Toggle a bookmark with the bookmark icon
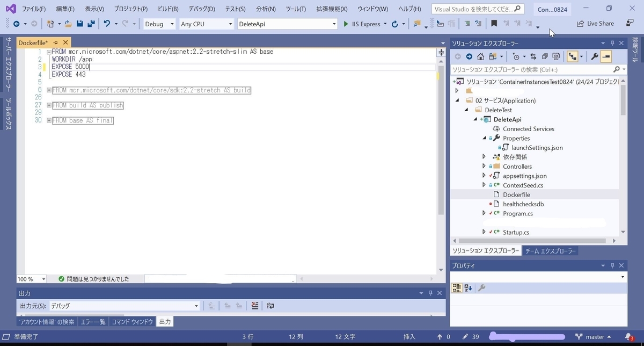The width and height of the screenshot is (644, 346). pyautogui.click(x=494, y=24)
